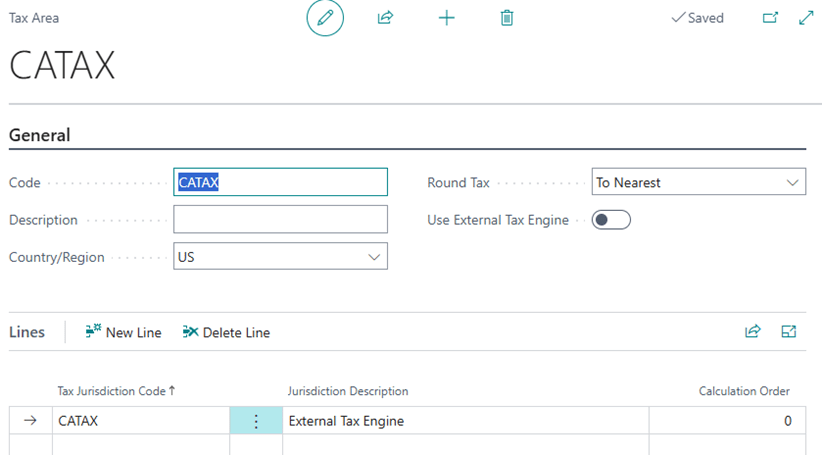Viewport: 822px width, 455px height.
Task: Select the Code field containing CATAX
Action: [280, 183]
